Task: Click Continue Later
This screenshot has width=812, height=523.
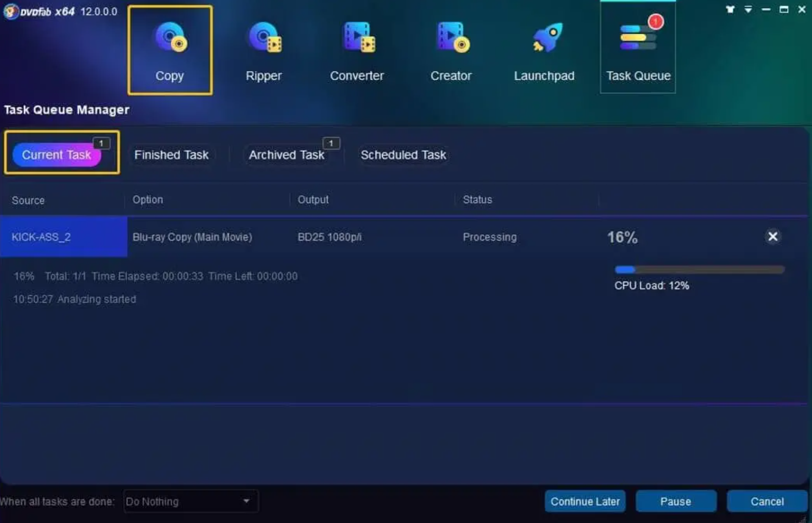Action: (585, 501)
